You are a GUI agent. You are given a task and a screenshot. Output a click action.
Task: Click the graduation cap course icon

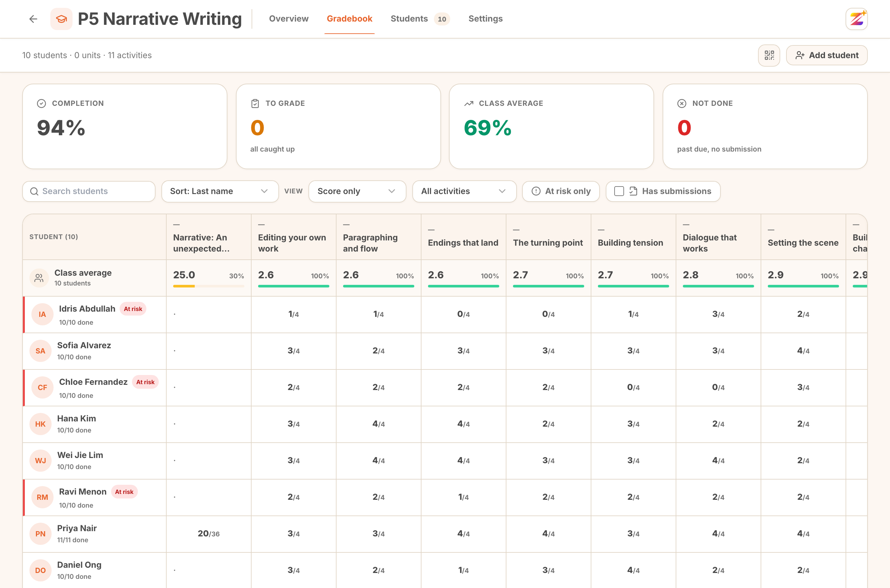click(61, 19)
